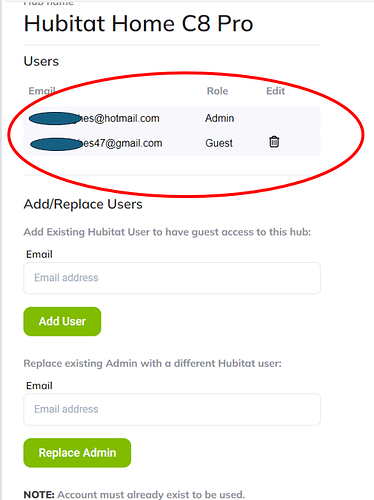Click the 'Add Existing Hubitat User' description text
This screenshot has height=500, width=374.
click(167, 232)
